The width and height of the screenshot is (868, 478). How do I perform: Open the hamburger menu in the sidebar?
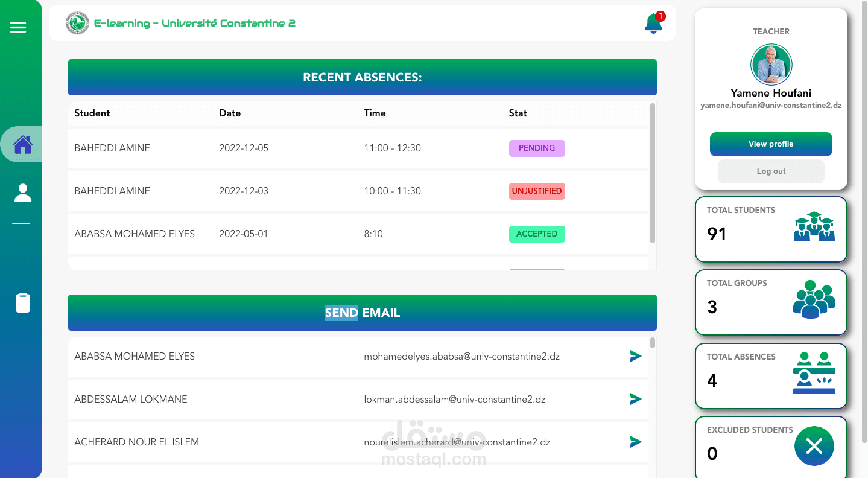coord(18,28)
